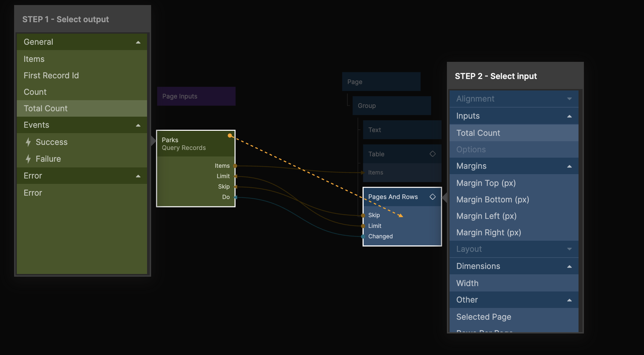The image size is (644, 355).
Task: Click the Changed port dot on Pages And Rows
Action: click(x=363, y=236)
